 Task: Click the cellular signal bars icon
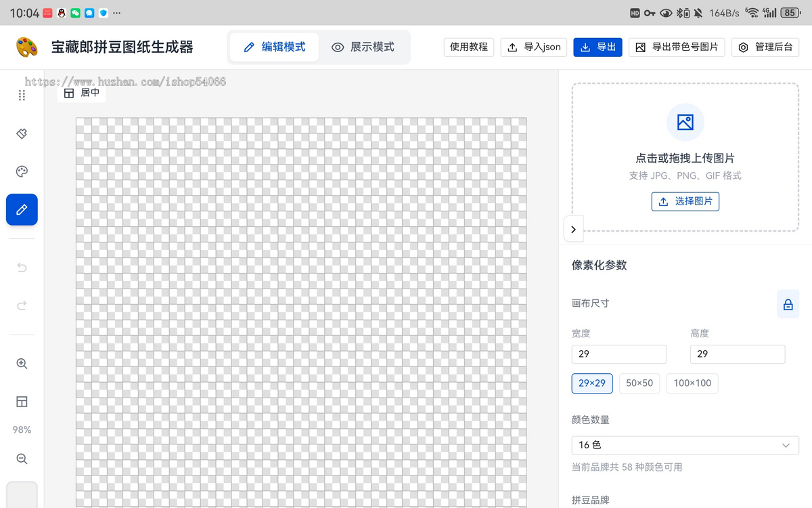(x=769, y=12)
